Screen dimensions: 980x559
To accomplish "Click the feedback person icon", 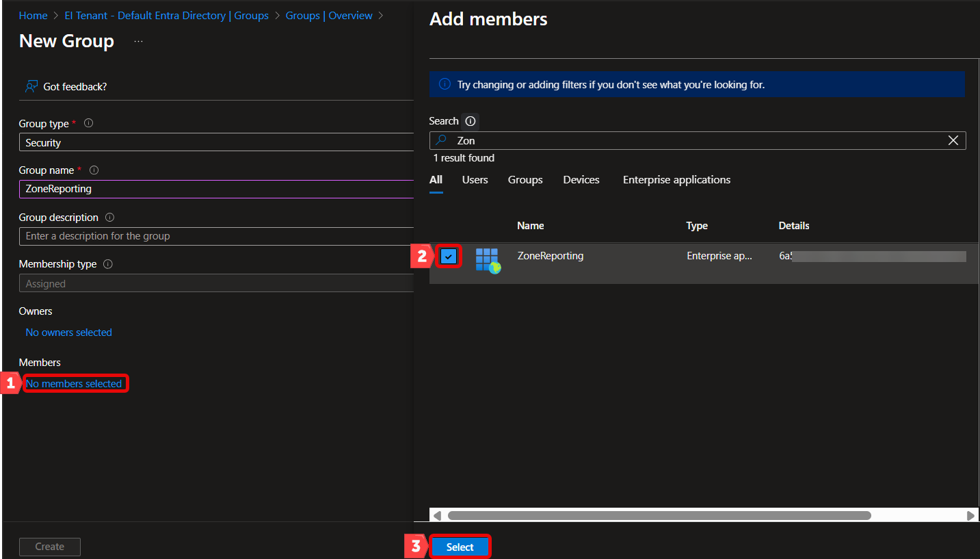I will pos(31,86).
